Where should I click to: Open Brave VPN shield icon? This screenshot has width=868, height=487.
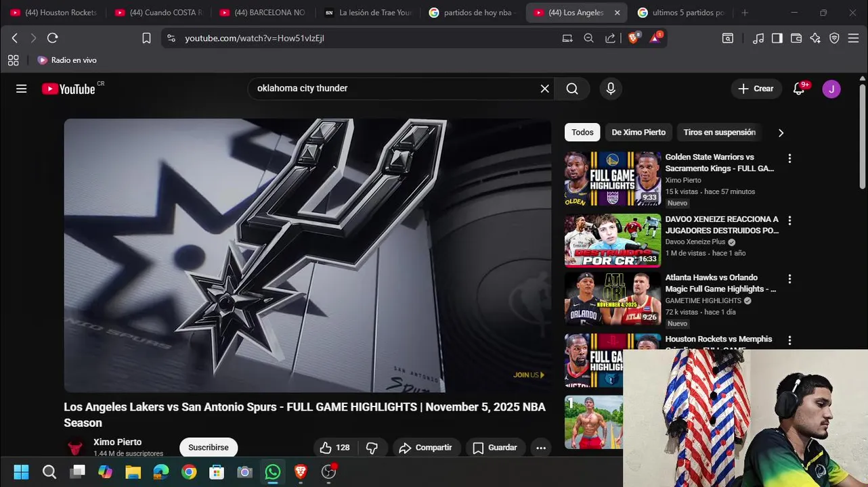[x=834, y=39]
